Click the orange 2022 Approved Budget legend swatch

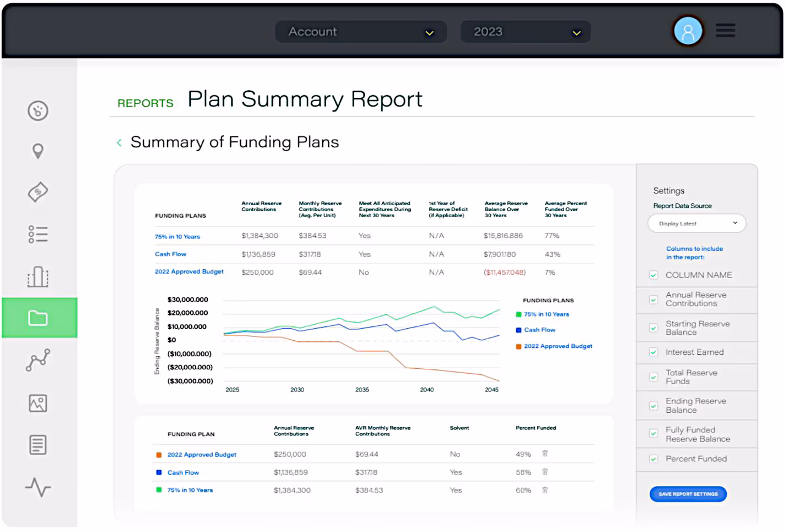coord(518,346)
